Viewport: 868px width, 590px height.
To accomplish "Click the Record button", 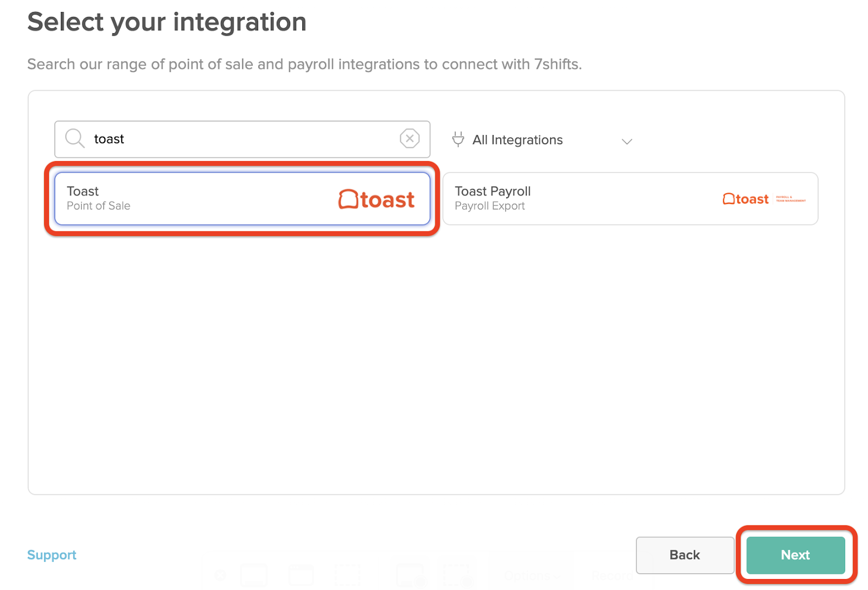I will [613, 575].
